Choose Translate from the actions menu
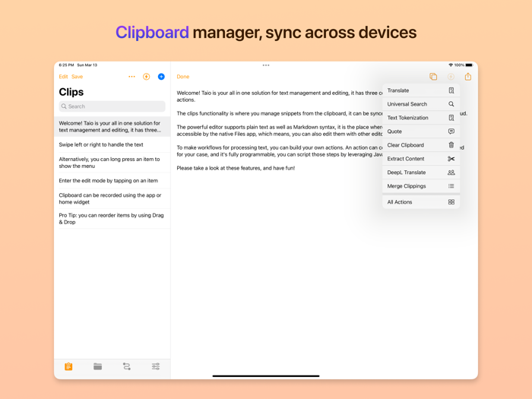This screenshot has height=399, width=532. click(x=421, y=90)
